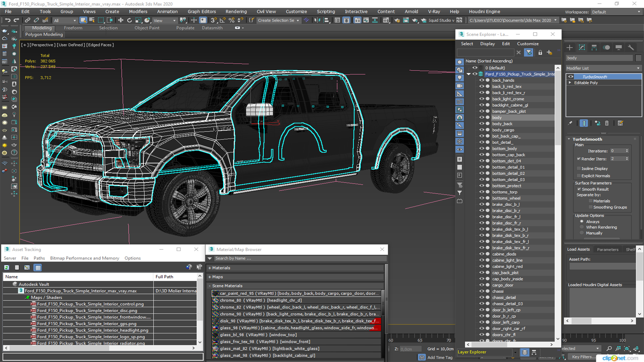Image resolution: width=644 pixels, height=362 pixels.
Task: Click Make Unique modifier icon
Action: pyautogui.click(x=597, y=123)
